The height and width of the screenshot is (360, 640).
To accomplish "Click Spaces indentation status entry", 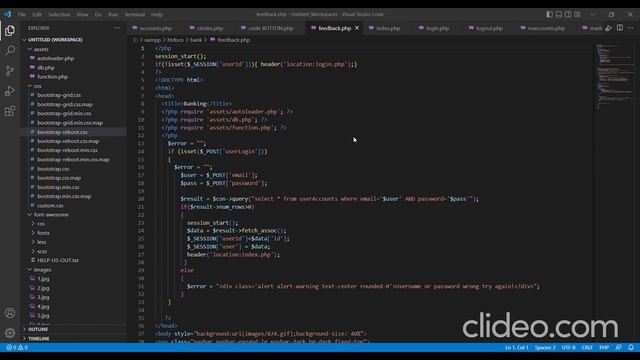I will (545, 347).
